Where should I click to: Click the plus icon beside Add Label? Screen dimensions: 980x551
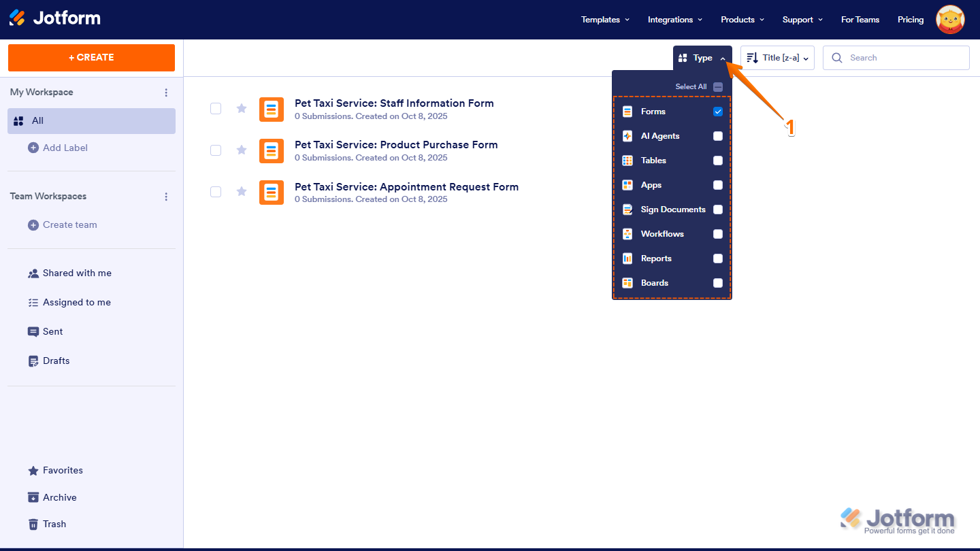tap(33, 148)
